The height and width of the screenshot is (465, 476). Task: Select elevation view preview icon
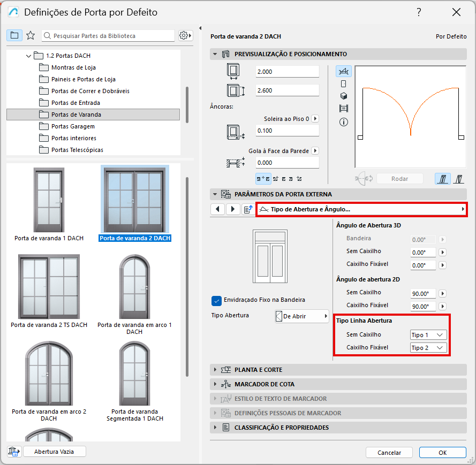[x=344, y=83]
